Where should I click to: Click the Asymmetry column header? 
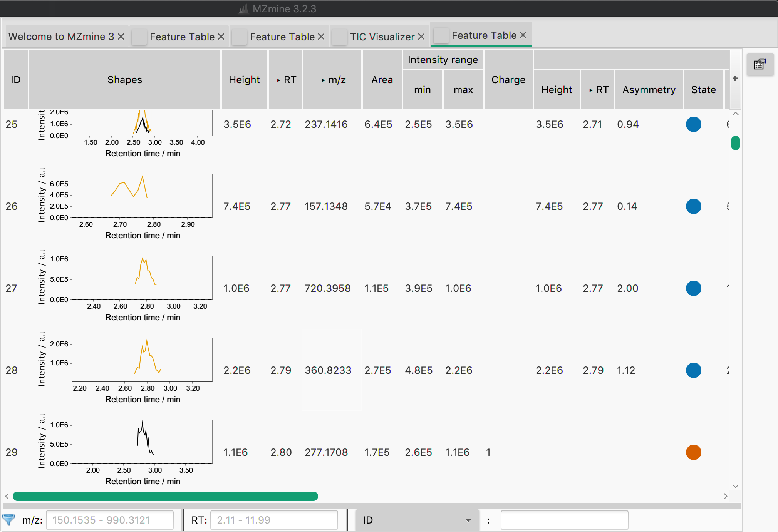(x=649, y=90)
